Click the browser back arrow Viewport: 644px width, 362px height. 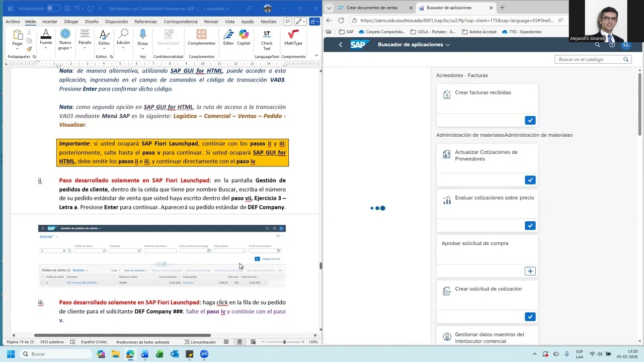(329, 20)
